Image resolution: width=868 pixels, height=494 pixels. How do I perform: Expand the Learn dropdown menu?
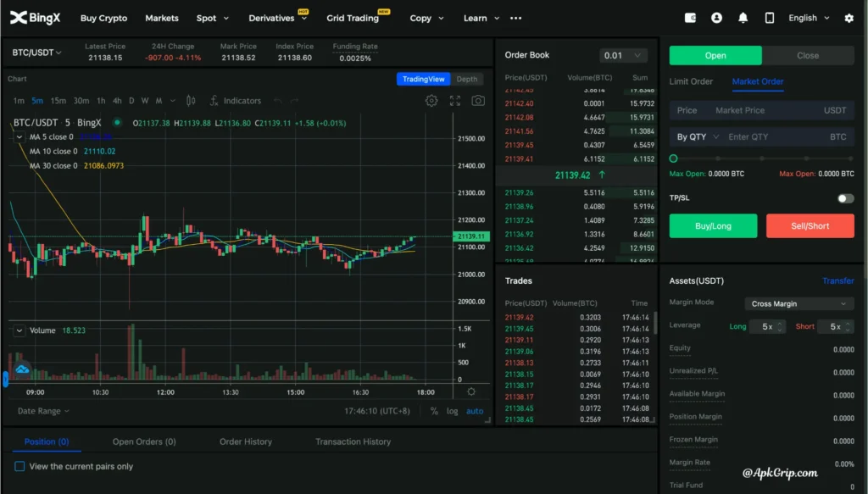pos(481,19)
